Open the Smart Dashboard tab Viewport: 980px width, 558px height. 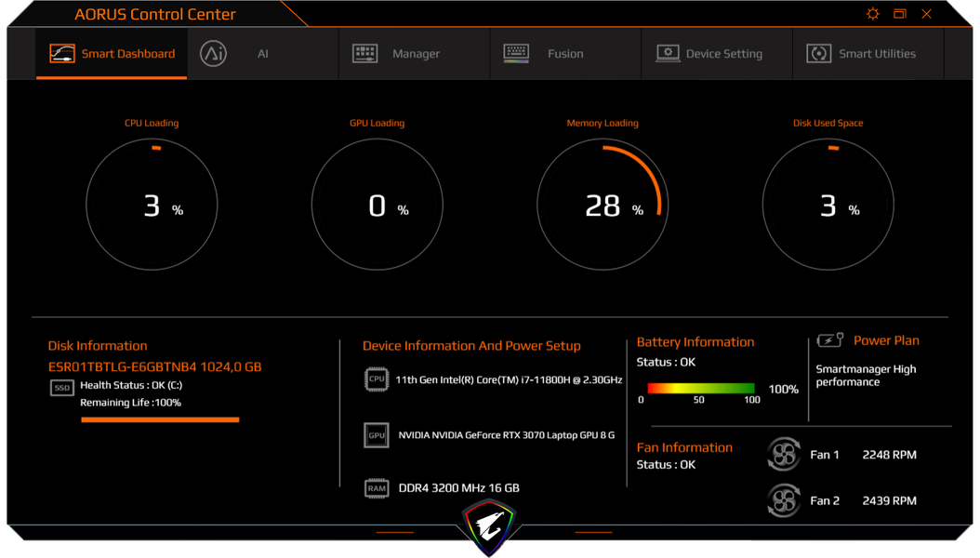[112, 54]
